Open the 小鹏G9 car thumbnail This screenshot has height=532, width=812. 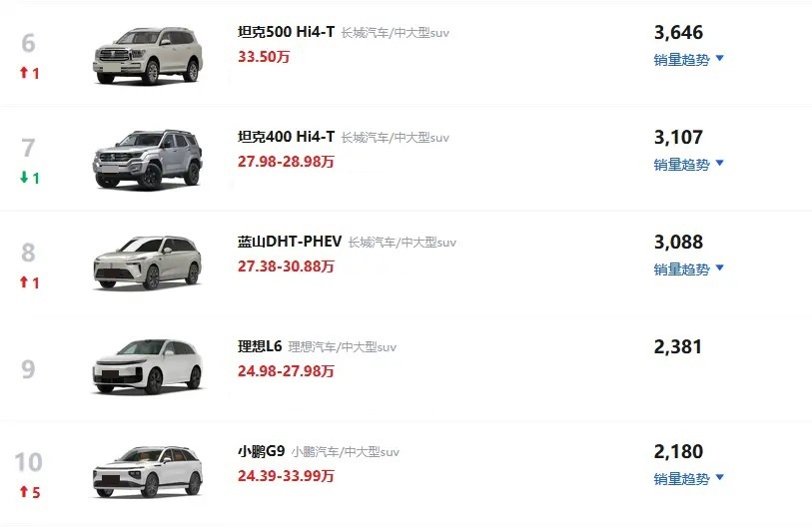148,472
